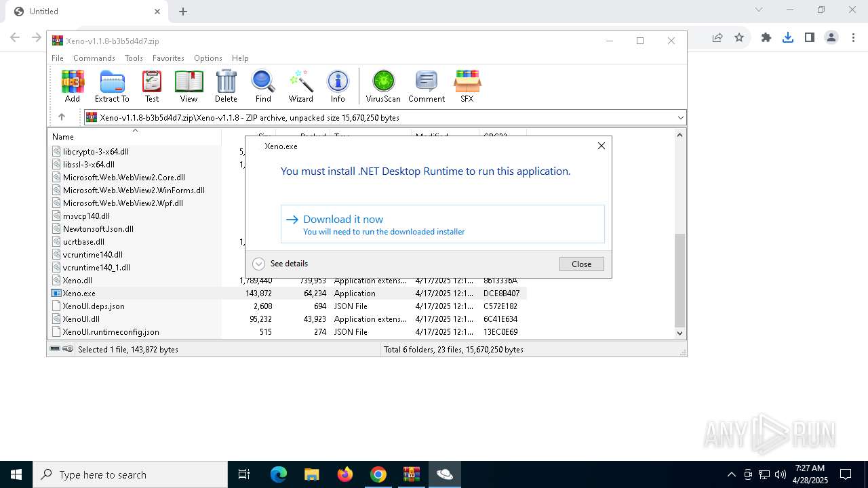
Task: Open the notification center icon
Action: pos(846,474)
